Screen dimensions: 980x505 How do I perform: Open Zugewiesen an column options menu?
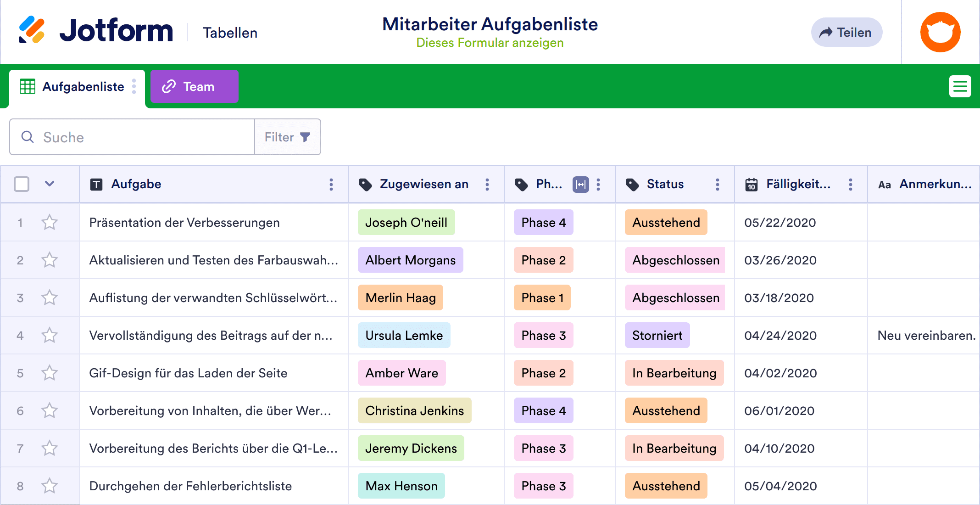click(487, 185)
